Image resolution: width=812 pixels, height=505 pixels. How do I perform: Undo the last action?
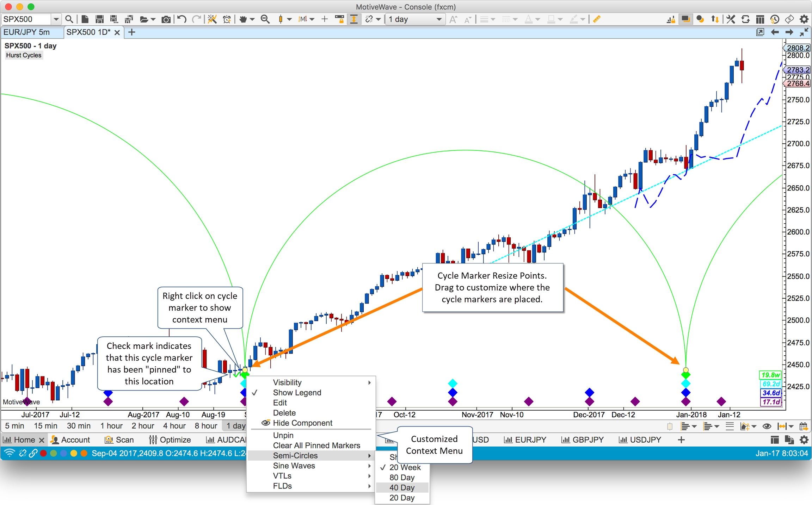182,19
